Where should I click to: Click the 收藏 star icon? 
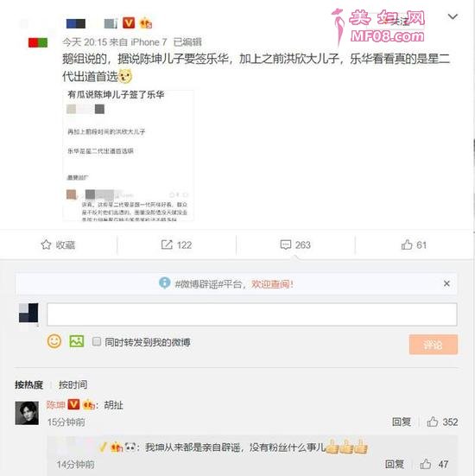click(46, 244)
